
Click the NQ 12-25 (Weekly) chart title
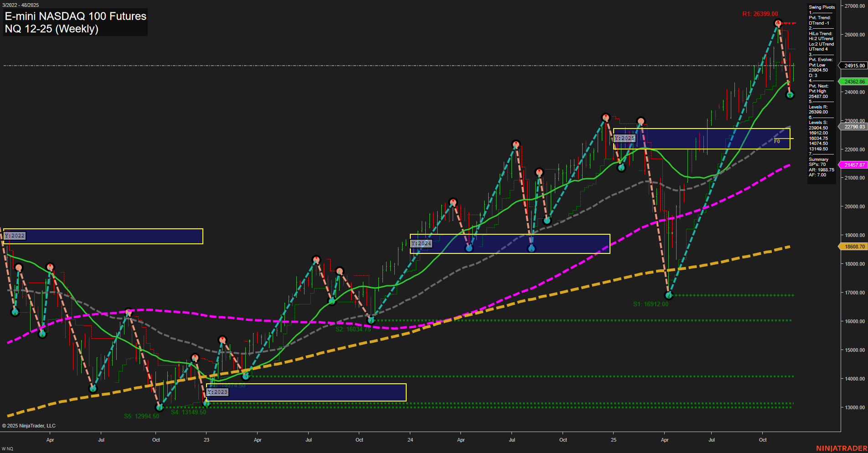(x=51, y=29)
